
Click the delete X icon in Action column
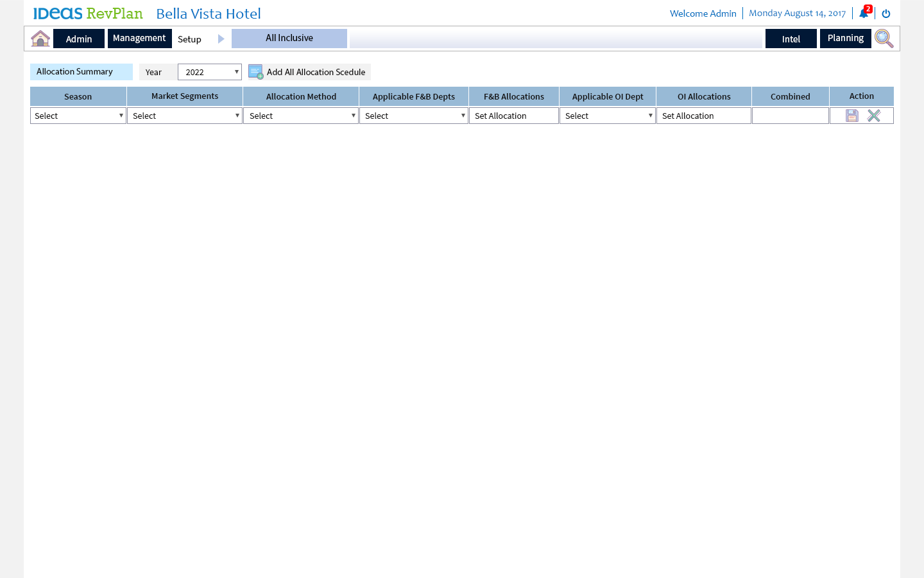tap(874, 116)
